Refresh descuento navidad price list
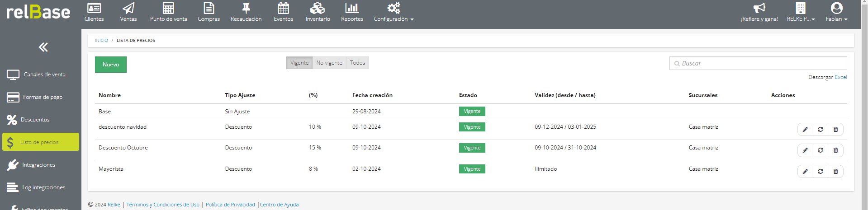This screenshot has width=868, height=210. click(x=821, y=130)
